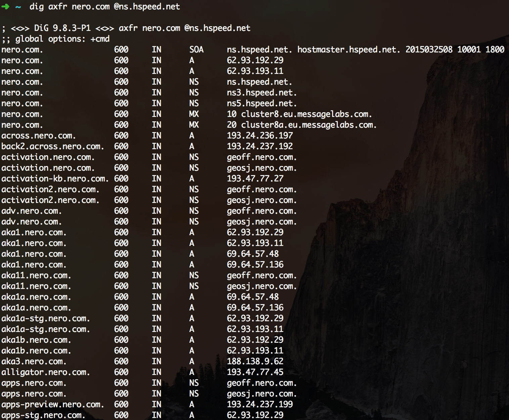Click 'geosj.nero.com.' in the aka11.nero.com row
Viewport: 509px width, 420px height.
pos(262,286)
